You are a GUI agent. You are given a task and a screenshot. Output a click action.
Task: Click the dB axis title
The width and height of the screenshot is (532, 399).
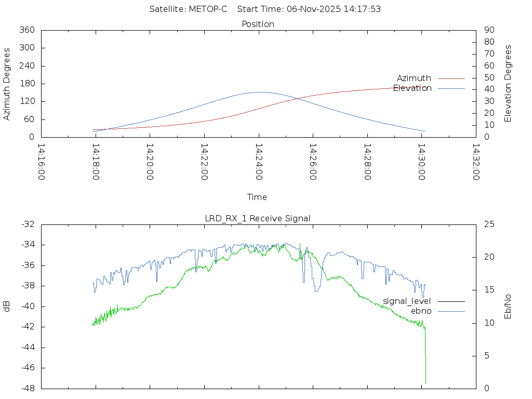[x=7, y=306]
